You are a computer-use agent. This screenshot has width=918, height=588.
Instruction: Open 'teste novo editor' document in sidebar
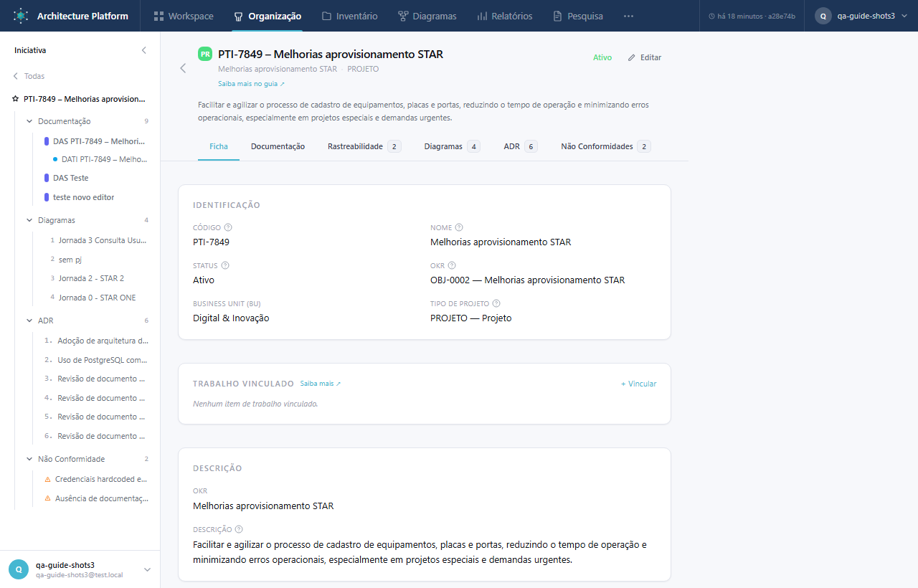point(83,197)
